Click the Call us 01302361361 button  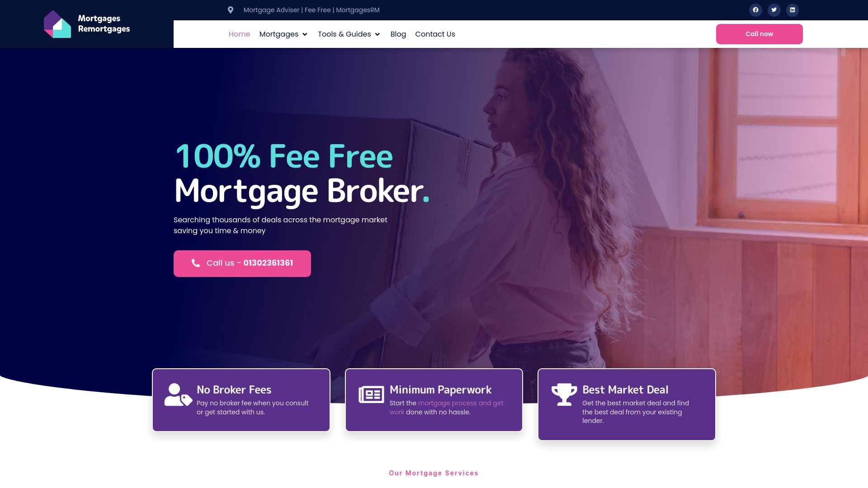tap(242, 263)
